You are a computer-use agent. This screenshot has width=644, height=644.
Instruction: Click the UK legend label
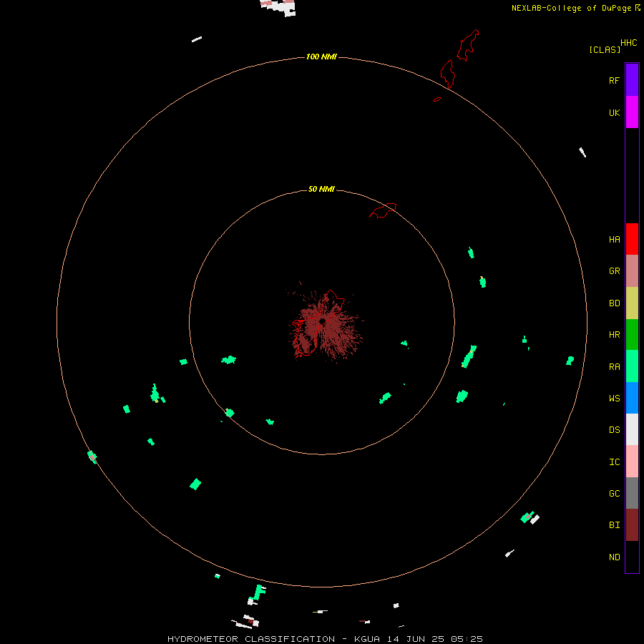tap(615, 112)
